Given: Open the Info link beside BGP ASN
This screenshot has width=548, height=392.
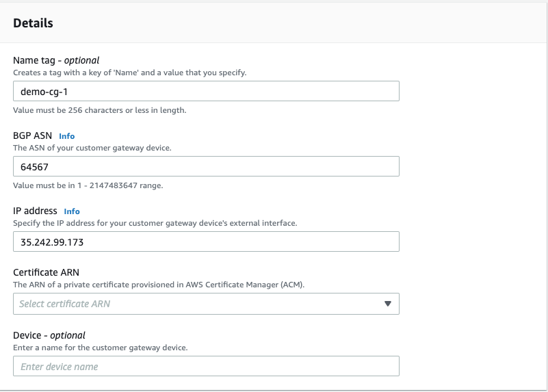Looking at the screenshot, I should 67,136.
